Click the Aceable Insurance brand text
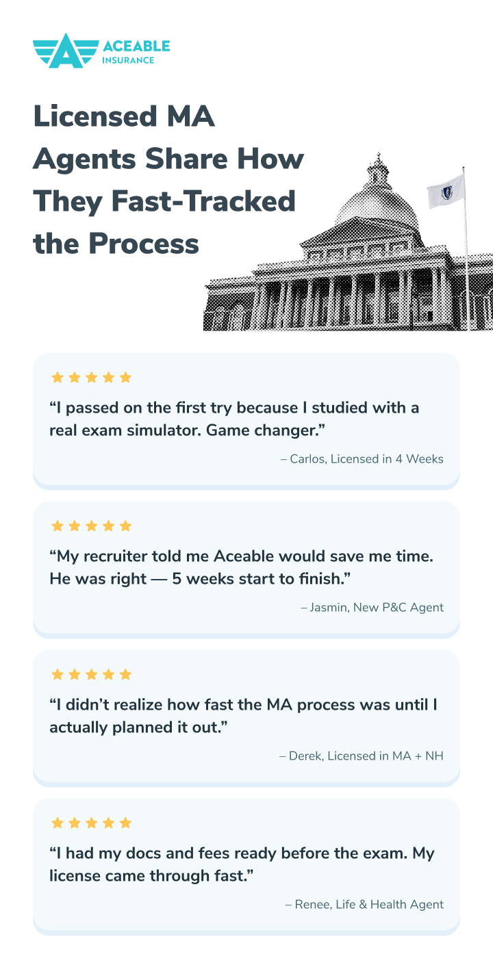The width and height of the screenshot is (493, 980). 136,52
